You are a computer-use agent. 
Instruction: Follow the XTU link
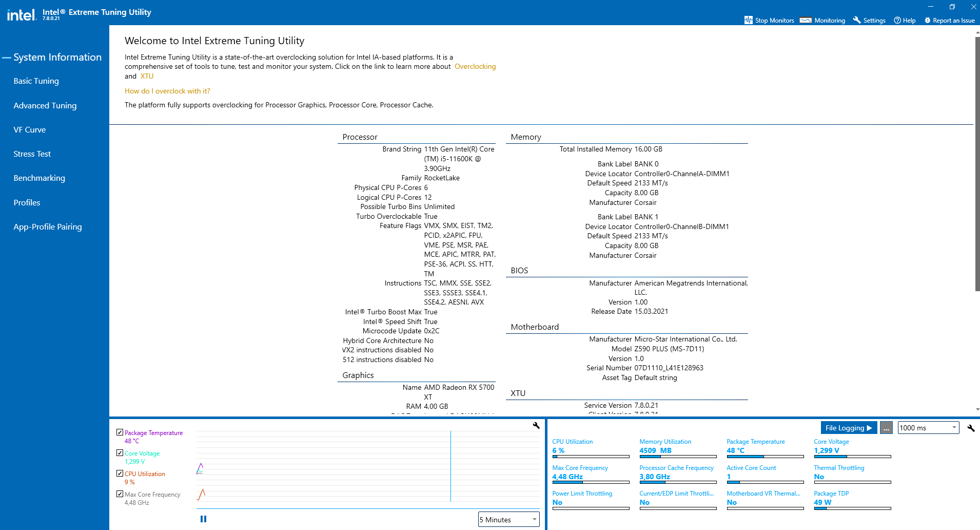click(147, 76)
